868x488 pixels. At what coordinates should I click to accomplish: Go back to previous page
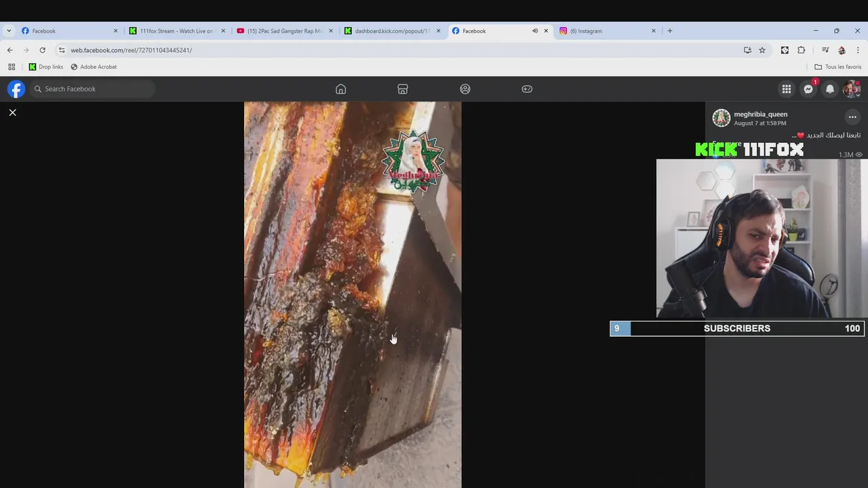tap(9, 50)
